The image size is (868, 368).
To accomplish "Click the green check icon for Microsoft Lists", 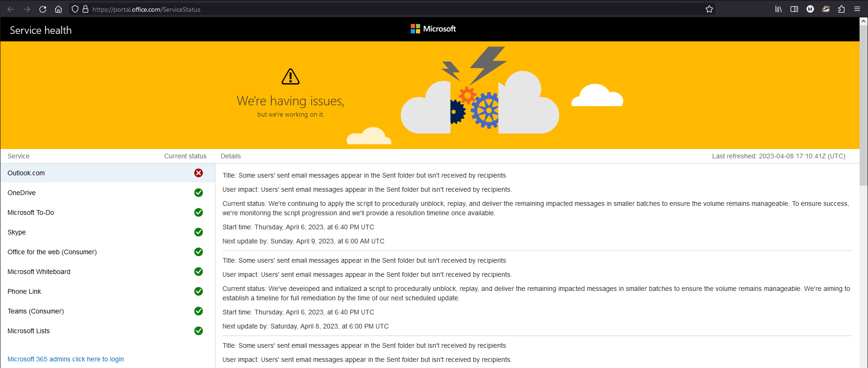I will coord(199,331).
